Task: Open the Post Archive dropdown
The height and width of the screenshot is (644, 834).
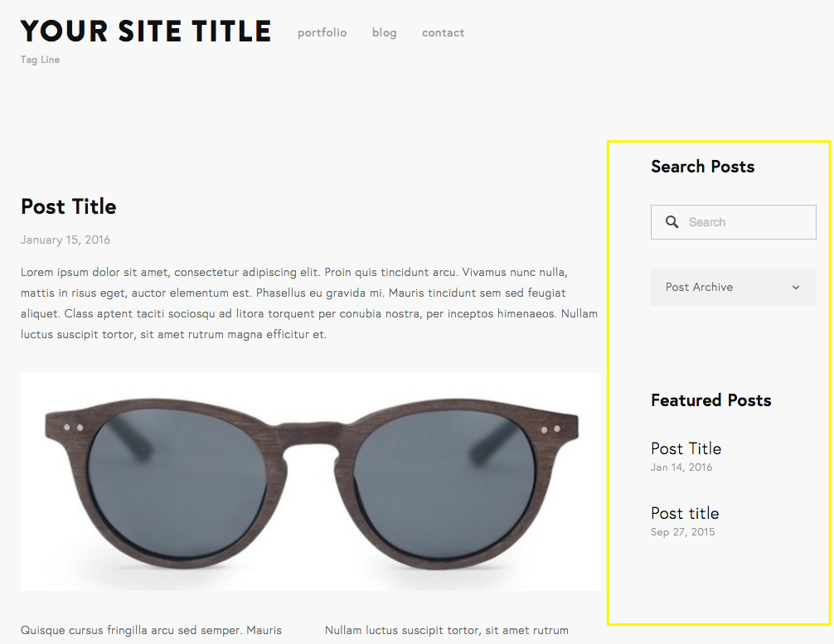Action: click(x=733, y=287)
